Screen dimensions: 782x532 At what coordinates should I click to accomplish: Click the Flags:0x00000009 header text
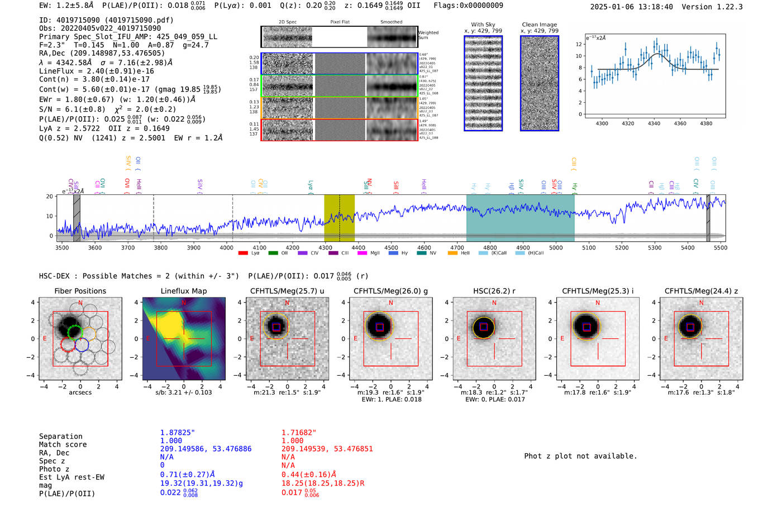(x=468, y=6)
